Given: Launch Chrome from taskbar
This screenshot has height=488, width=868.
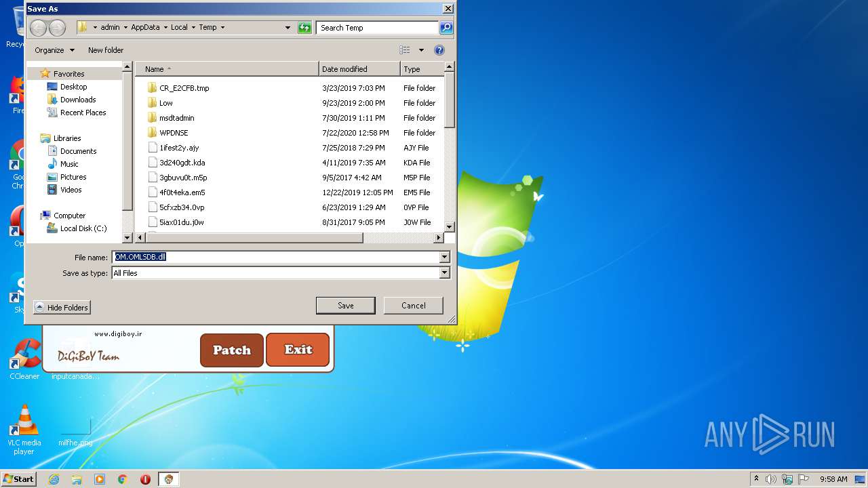Looking at the screenshot, I should (x=123, y=479).
